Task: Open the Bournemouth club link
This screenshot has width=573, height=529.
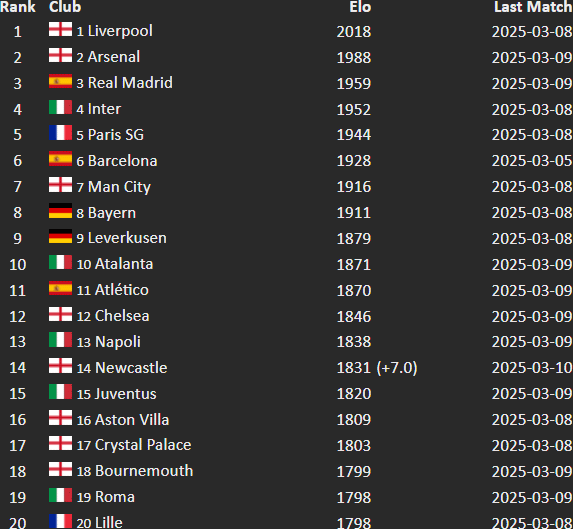Action: pyautogui.click(x=144, y=471)
